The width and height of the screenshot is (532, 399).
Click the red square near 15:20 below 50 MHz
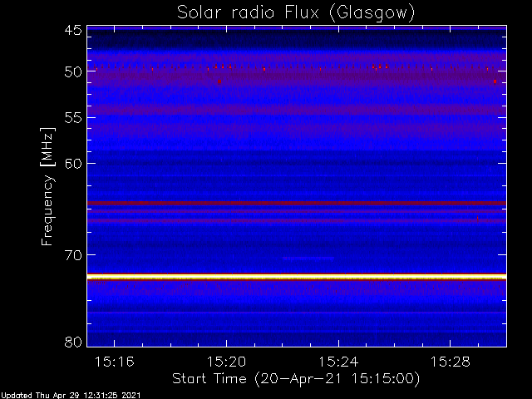tap(219, 81)
